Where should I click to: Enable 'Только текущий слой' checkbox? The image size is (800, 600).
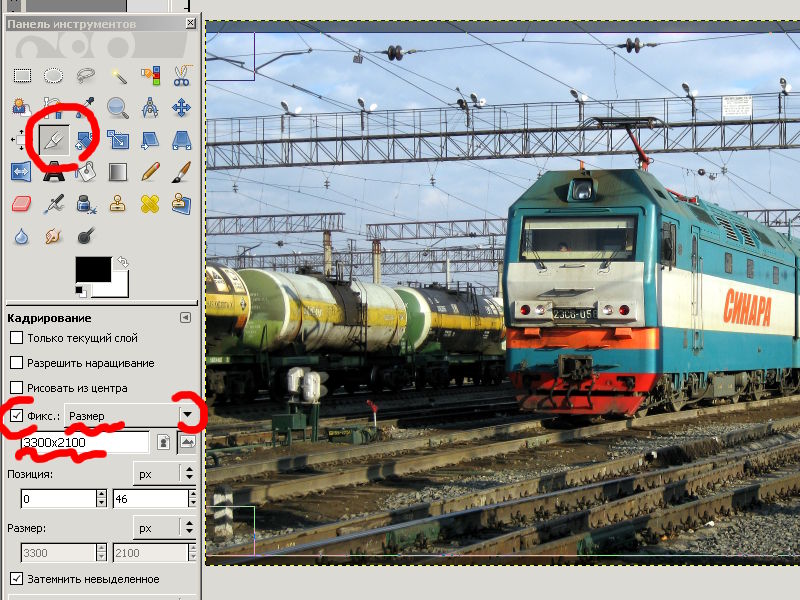tap(16, 338)
